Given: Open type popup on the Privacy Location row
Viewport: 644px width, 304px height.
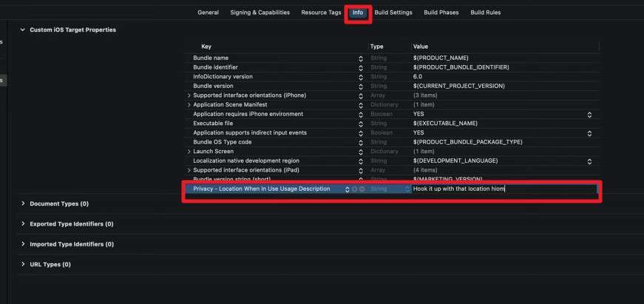Looking at the screenshot, I should pyautogui.click(x=407, y=189).
